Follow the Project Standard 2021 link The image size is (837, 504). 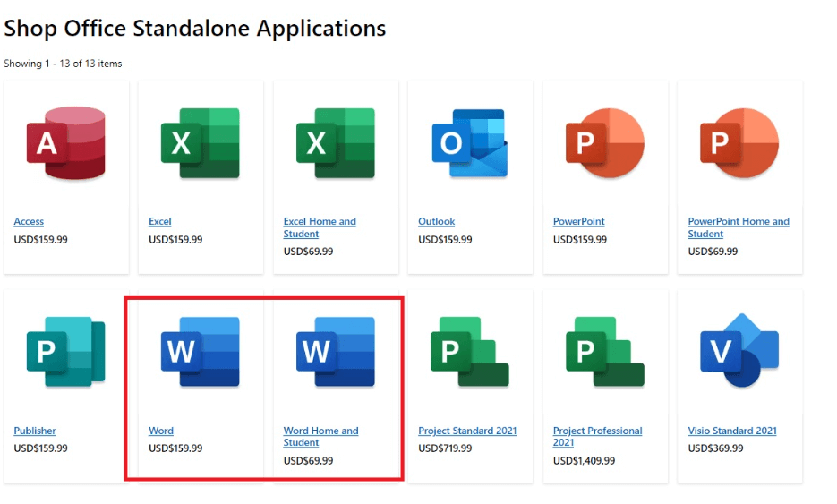point(467,431)
